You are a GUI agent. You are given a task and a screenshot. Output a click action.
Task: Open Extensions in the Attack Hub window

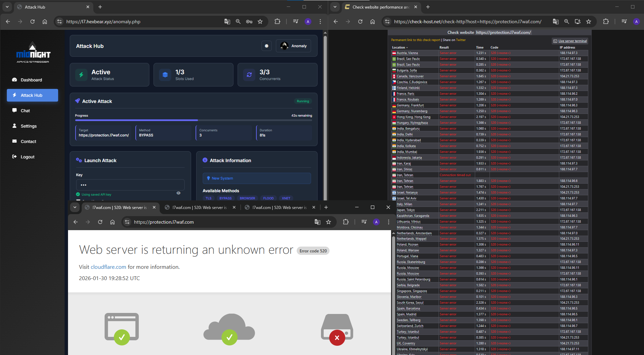277,22
